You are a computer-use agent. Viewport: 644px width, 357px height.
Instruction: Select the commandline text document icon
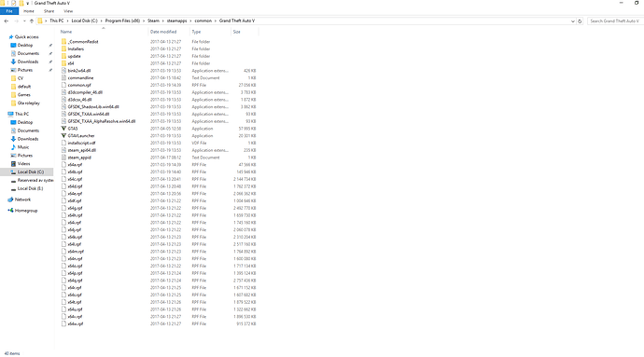[x=63, y=77]
